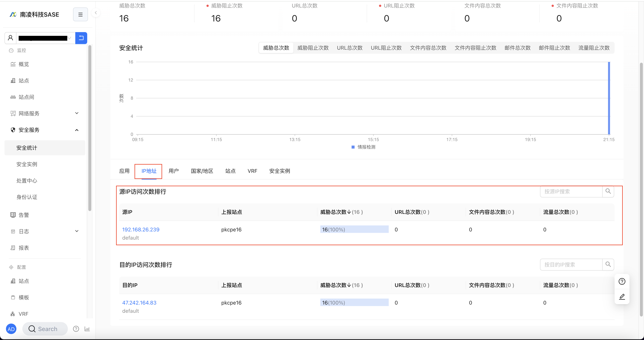Click the 南凌科技SASE logo
644x340 pixels.
34,15
